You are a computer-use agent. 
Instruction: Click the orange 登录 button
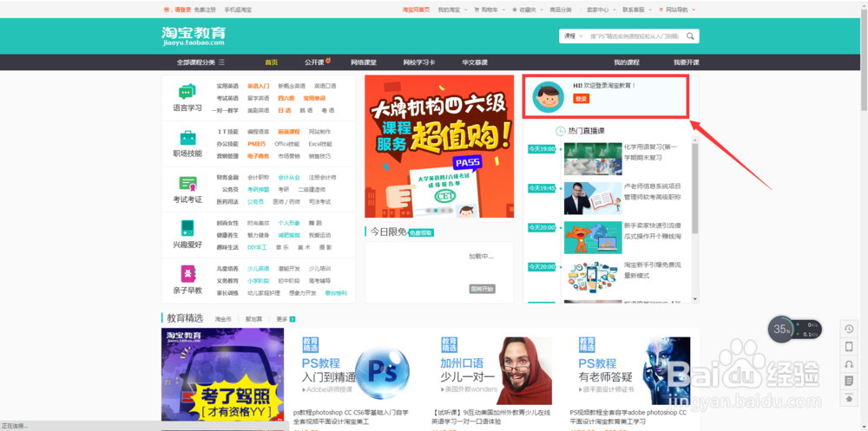pyautogui.click(x=582, y=99)
